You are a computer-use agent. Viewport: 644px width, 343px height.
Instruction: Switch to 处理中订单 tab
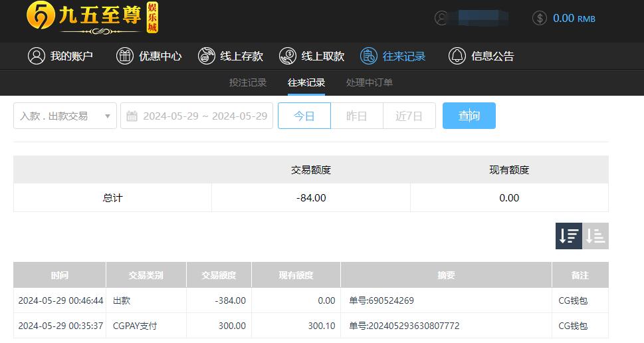tap(370, 82)
